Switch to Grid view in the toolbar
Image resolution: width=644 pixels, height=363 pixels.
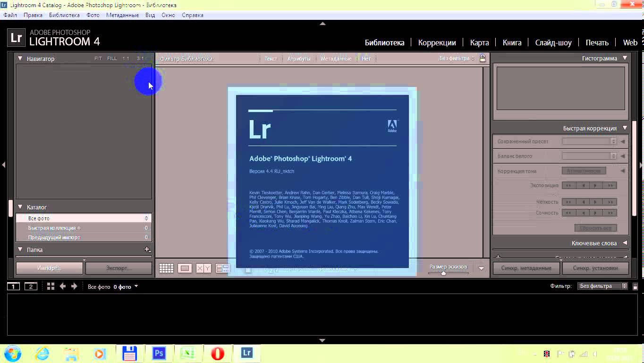point(166,268)
